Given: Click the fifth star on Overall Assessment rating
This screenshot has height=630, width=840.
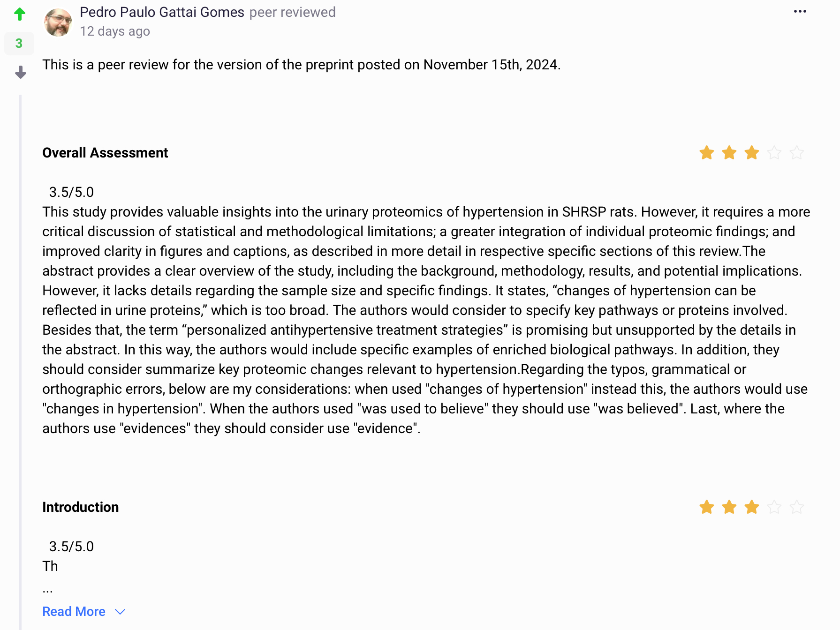Looking at the screenshot, I should (x=796, y=152).
